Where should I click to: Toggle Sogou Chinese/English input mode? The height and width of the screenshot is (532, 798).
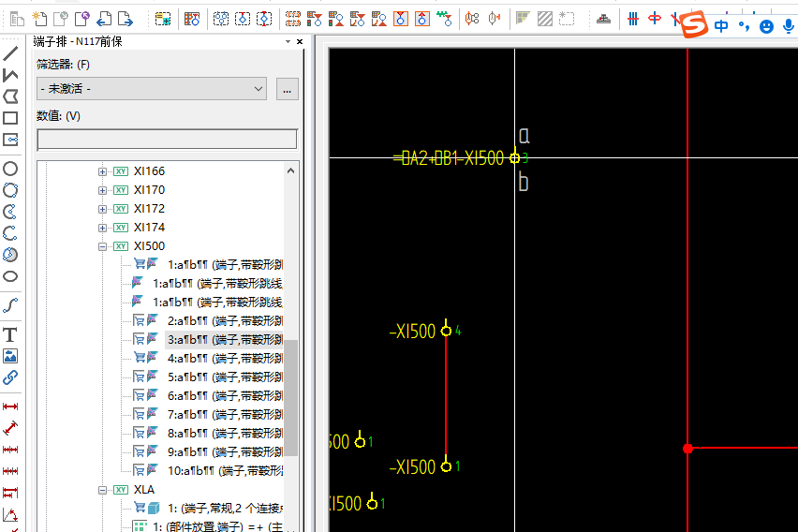721,26
